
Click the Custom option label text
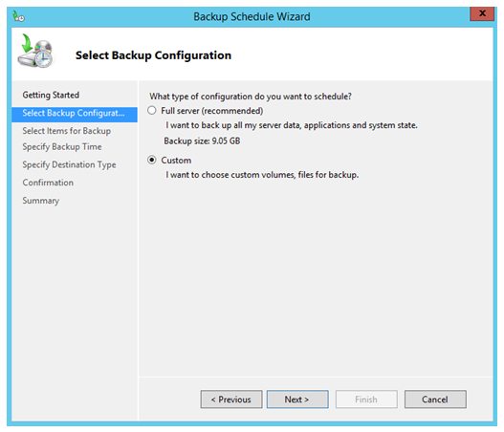tap(176, 161)
